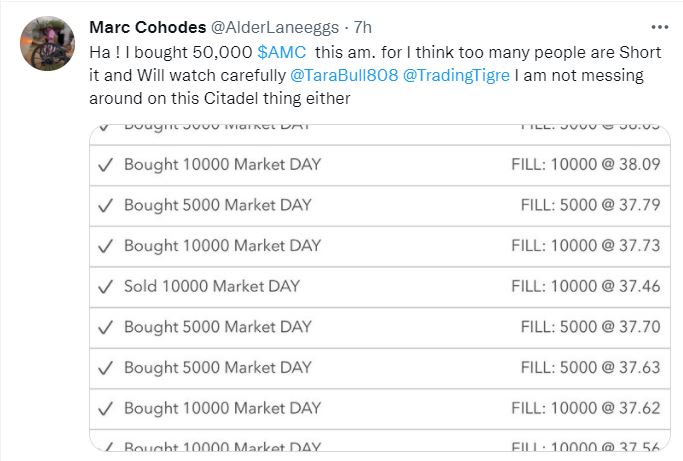The width and height of the screenshot is (683, 461).
Task: Click checkmark beside Bought 10000 at 37.73
Action: click(106, 245)
